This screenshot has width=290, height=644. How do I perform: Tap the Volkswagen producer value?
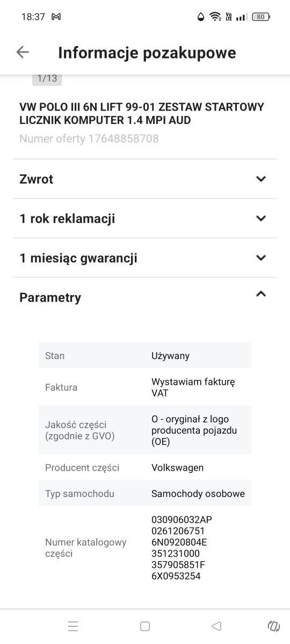pos(177,467)
